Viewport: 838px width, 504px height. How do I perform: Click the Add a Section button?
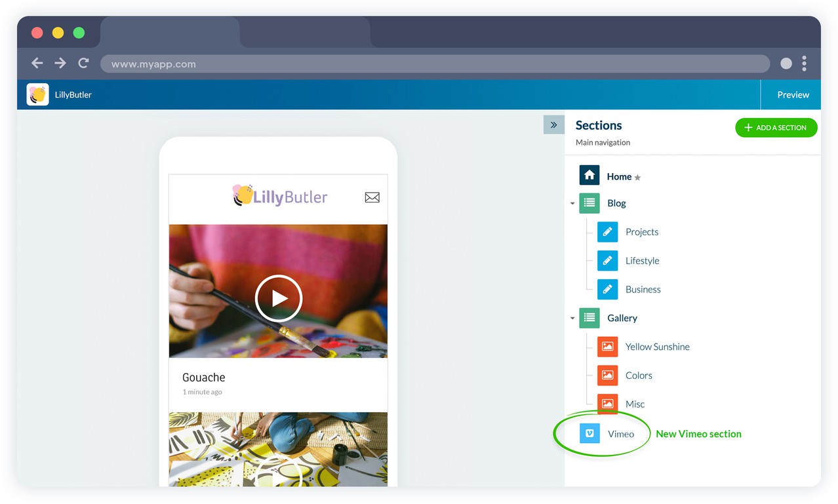point(776,128)
